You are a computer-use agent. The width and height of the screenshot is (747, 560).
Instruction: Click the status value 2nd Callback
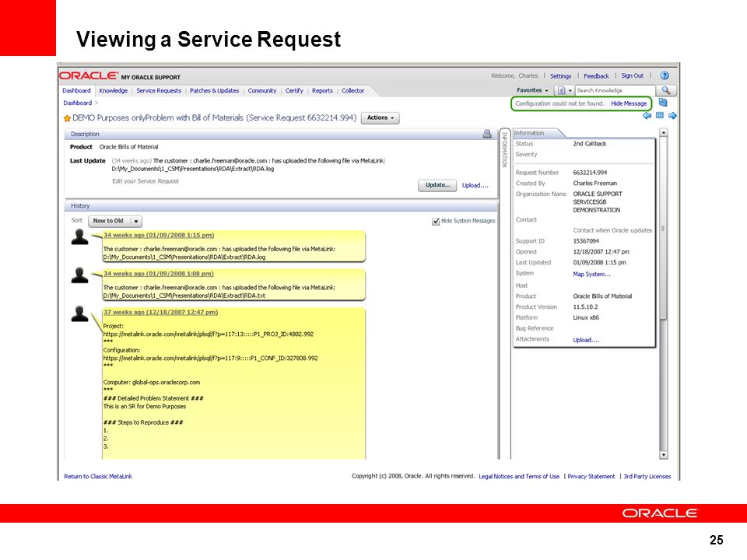pos(590,144)
